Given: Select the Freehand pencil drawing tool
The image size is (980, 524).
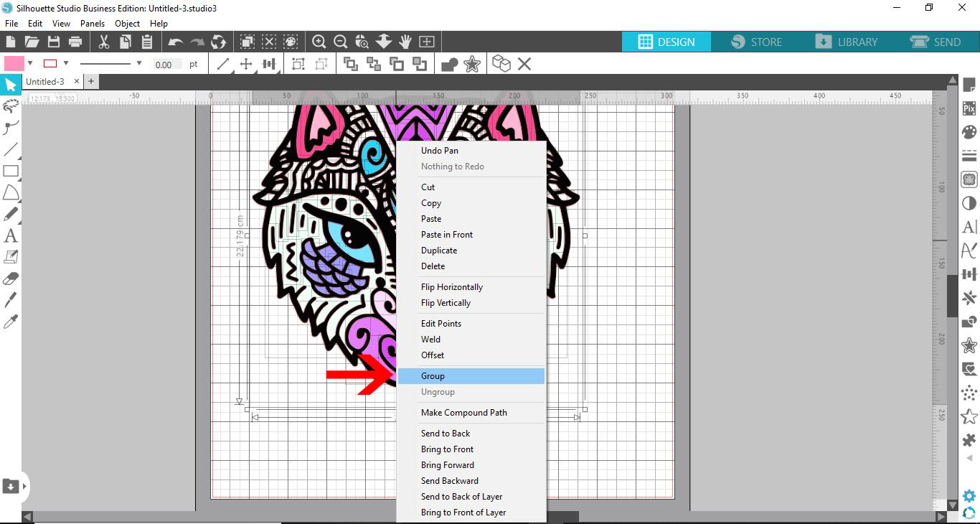Looking at the screenshot, I should [11, 214].
